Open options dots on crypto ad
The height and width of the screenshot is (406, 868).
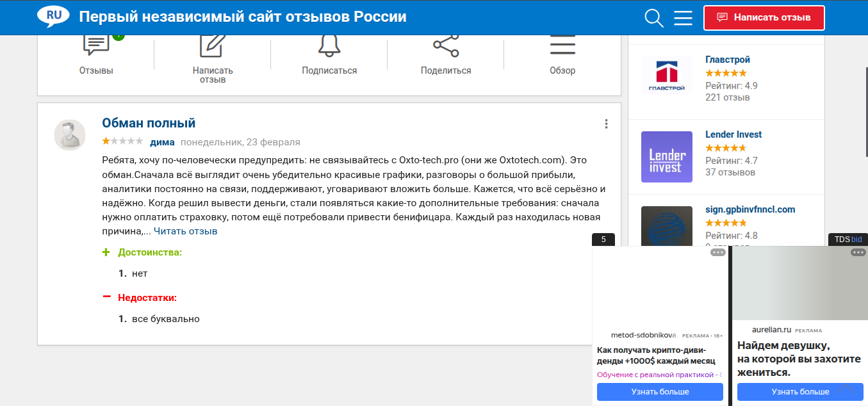pos(718,252)
